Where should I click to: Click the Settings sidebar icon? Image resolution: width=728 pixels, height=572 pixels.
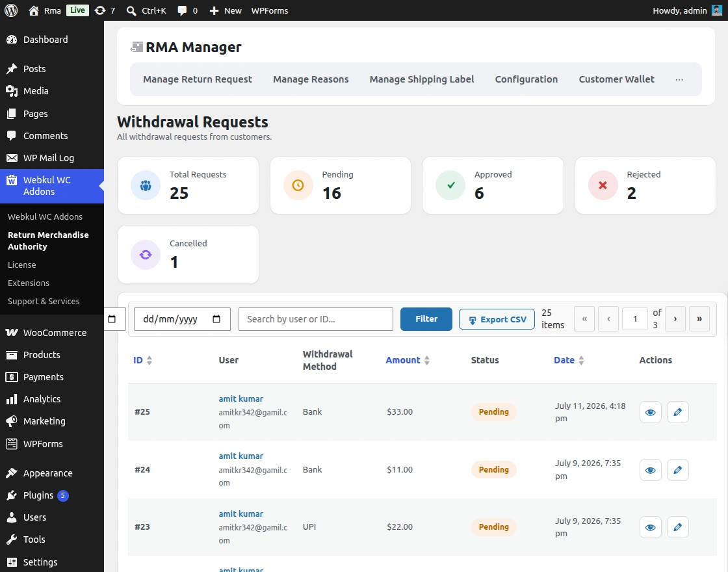coord(12,562)
